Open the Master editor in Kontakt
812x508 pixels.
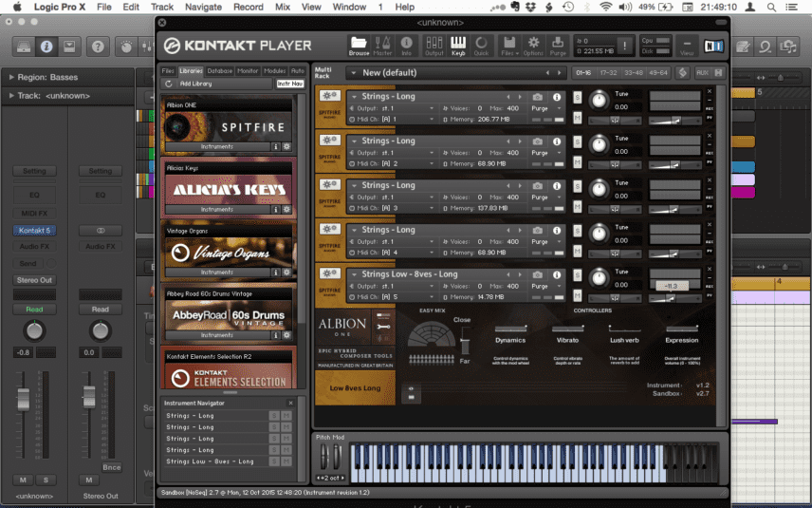point(382,46)
